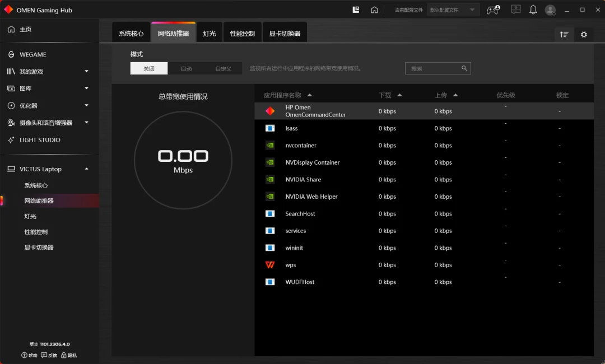The image size is (605, 364).
Task: Click the search magnifier icon
Action: pyautogui.click(x=464, y=68)
